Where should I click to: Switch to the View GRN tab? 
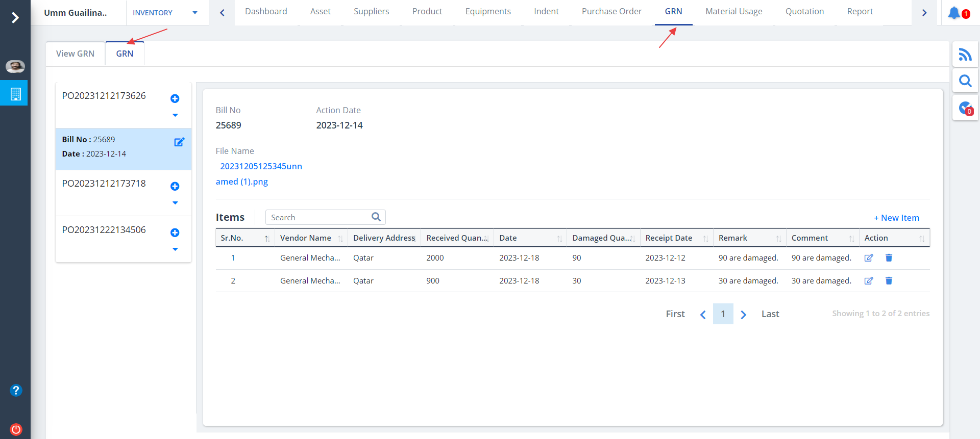[x=75, y=54]
